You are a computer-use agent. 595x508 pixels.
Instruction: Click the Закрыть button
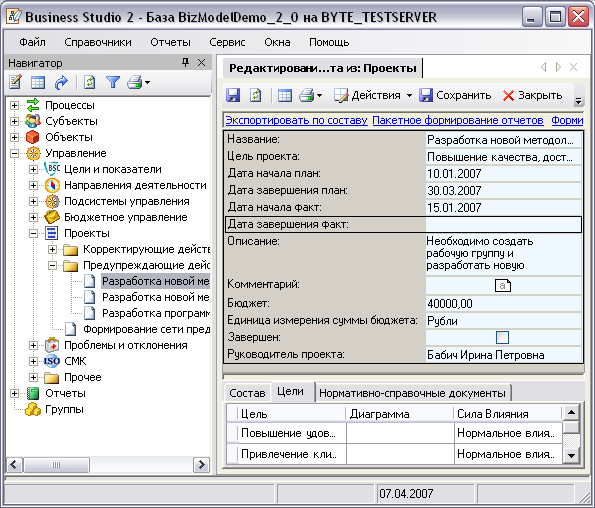532,95
